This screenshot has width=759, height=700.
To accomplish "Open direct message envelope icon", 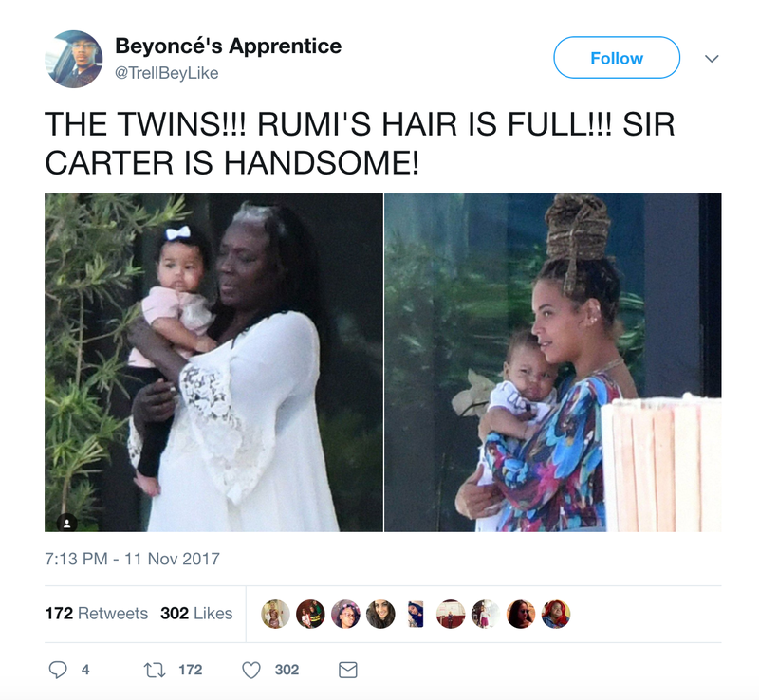I will 347,670.
